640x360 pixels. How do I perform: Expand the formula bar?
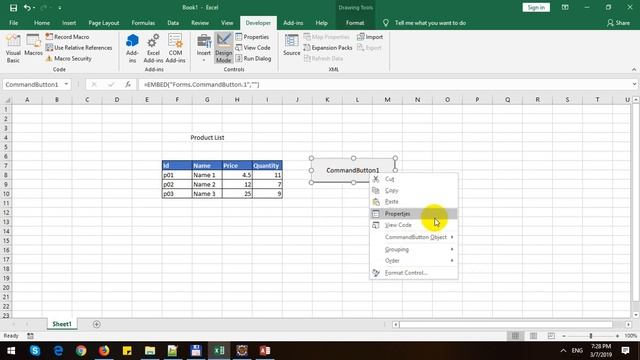click(x=634, y=84)
